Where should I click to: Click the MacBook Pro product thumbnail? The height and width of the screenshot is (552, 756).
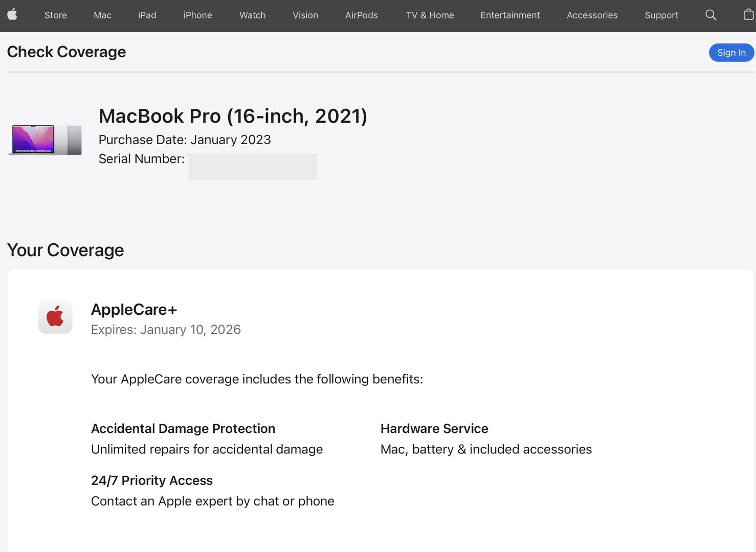(x=46, y=140)
